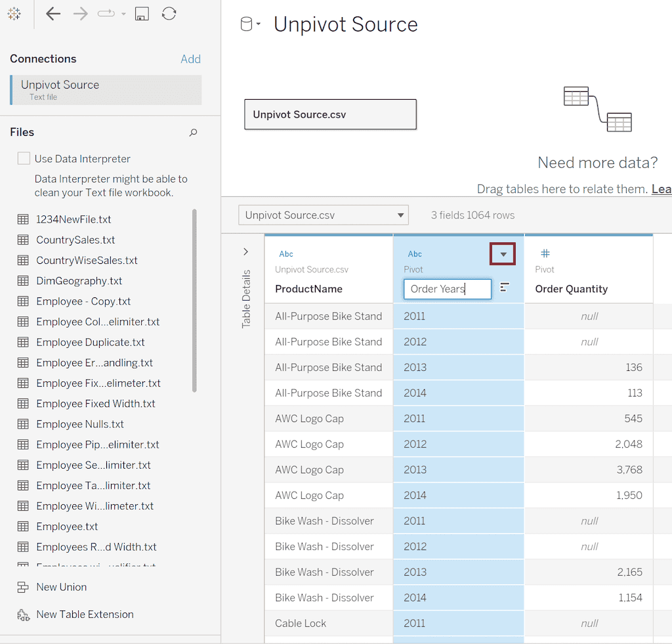Click New Table Extension option
This screenshot has height=644, width=672.
[x=85, y=615]
